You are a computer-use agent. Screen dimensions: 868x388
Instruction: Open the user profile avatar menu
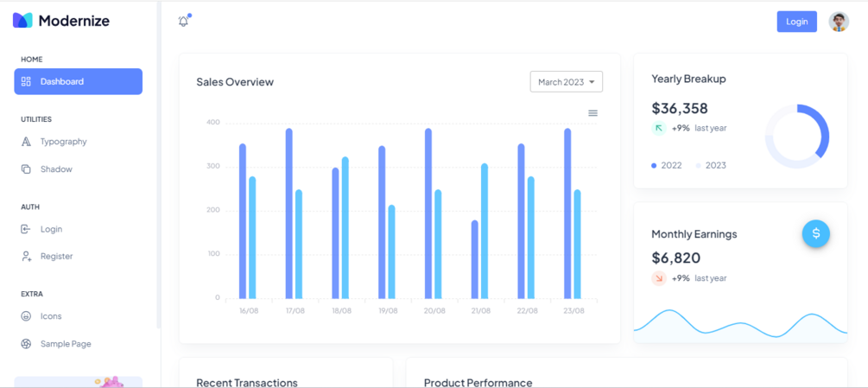coord(838,22)
